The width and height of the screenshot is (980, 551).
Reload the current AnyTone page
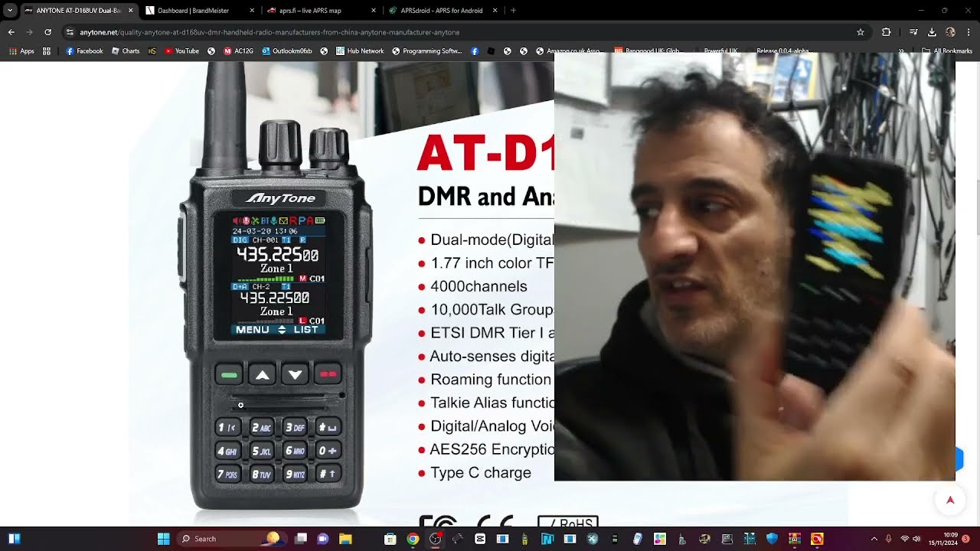click(47, 32)
